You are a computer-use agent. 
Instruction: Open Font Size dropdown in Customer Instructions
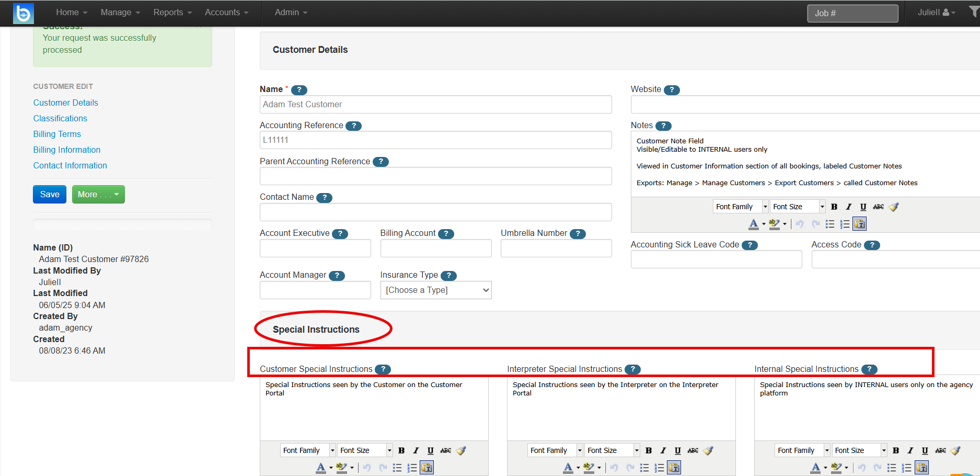[x=365, y=450]
